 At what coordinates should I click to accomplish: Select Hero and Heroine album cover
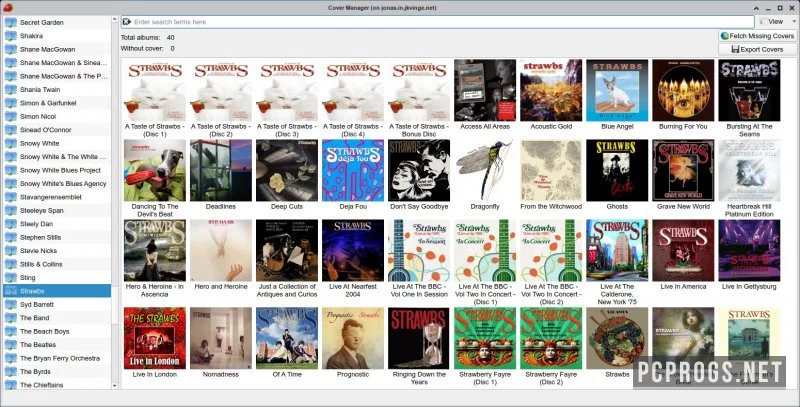(221, 250)
